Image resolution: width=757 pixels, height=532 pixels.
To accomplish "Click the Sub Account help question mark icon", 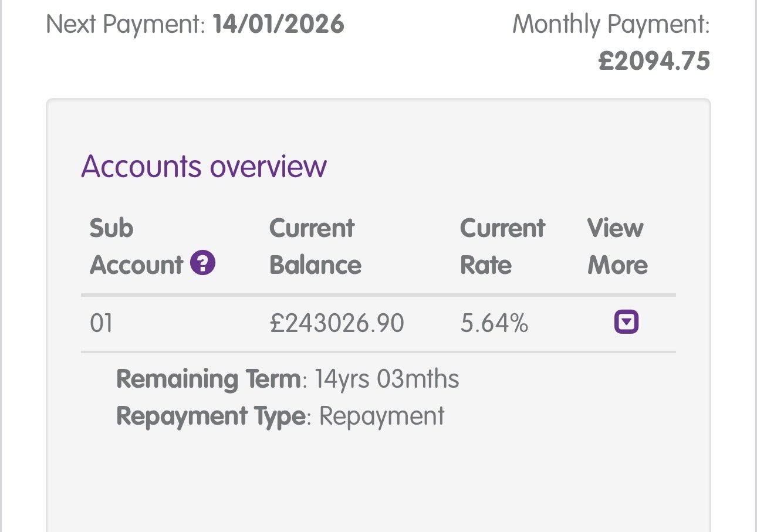I will pos(202,263).
